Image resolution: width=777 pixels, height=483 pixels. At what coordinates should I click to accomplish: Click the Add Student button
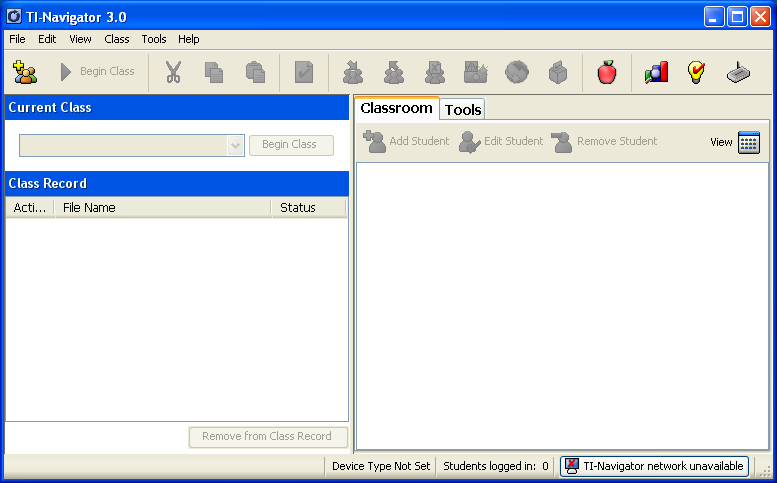[x=406, y=142]
